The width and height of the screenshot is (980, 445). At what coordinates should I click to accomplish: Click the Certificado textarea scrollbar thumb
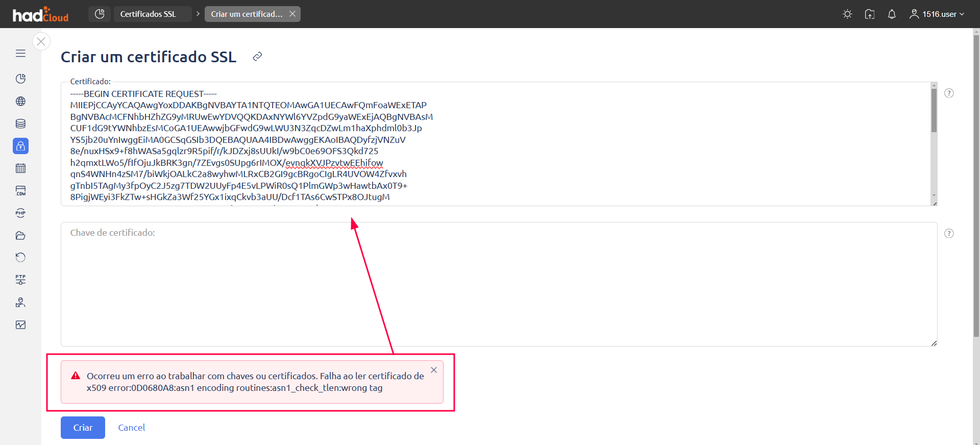(934, 110)
